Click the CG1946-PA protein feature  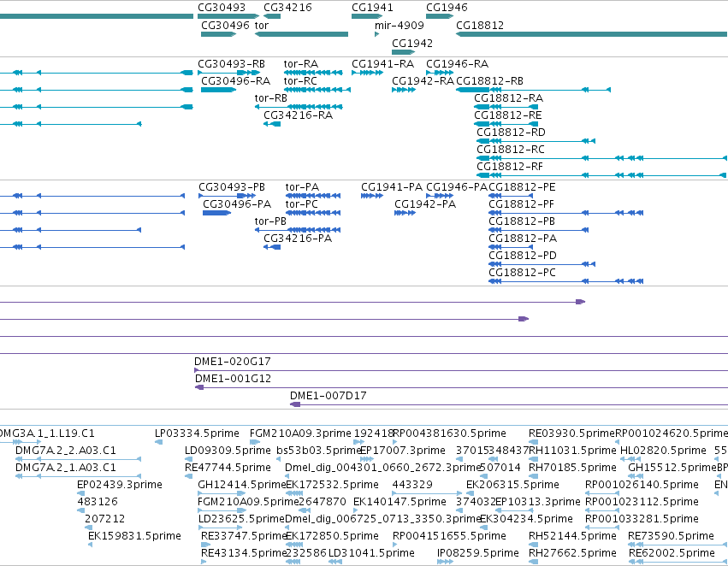pos(440,196)
